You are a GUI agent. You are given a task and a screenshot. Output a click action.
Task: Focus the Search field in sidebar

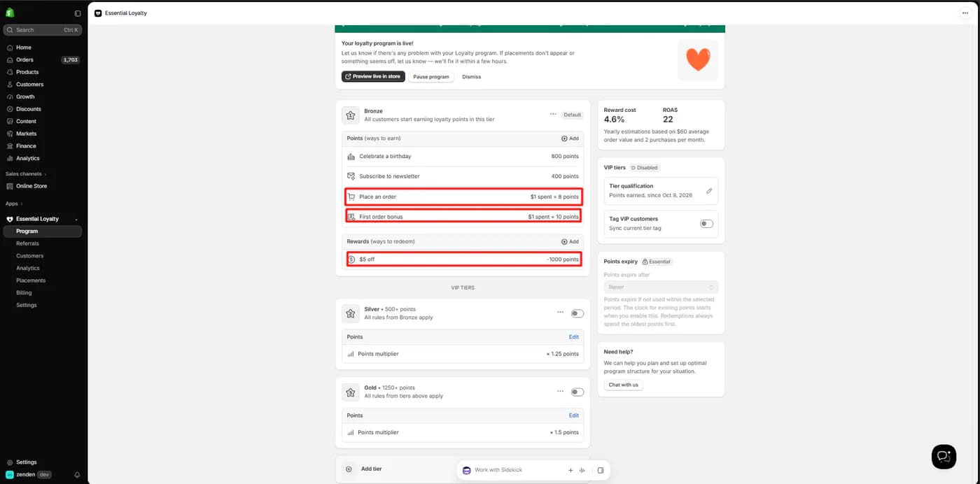coord(43,30)
